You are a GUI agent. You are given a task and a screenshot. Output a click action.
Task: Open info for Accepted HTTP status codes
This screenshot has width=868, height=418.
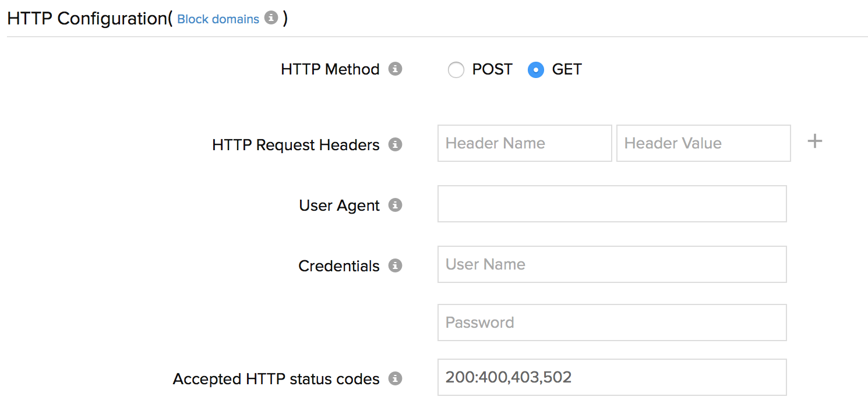click(x=396, y=378)
